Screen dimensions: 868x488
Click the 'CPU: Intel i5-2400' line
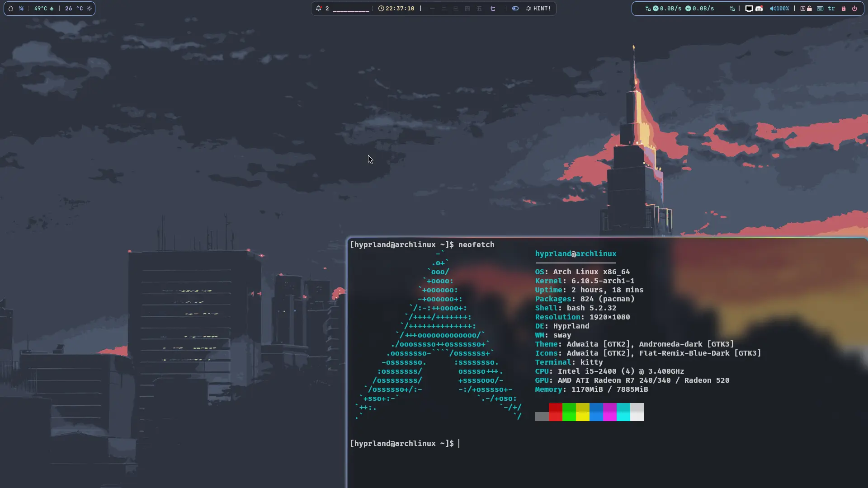[x=610, y=371]
